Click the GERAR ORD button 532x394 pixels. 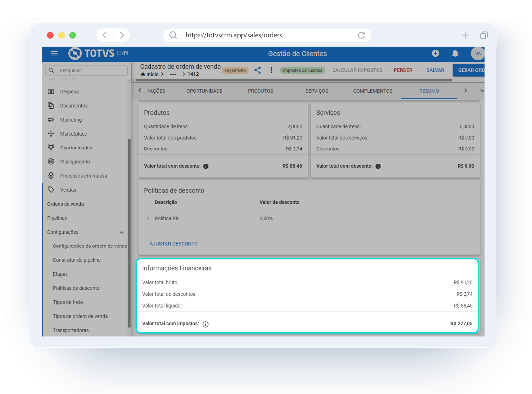pos(468,70)
